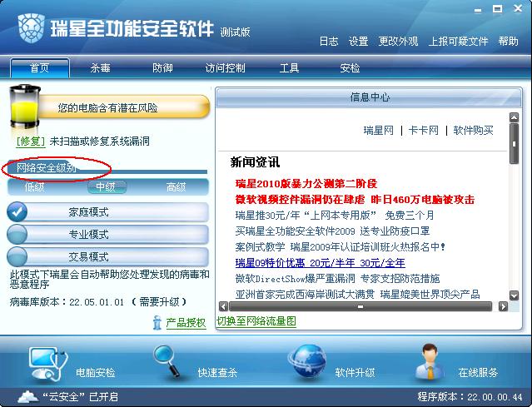Viewport: 532px width, 407px height.
Task: Click 切换至网络流量图 link
Action: (x=256, y=320)
